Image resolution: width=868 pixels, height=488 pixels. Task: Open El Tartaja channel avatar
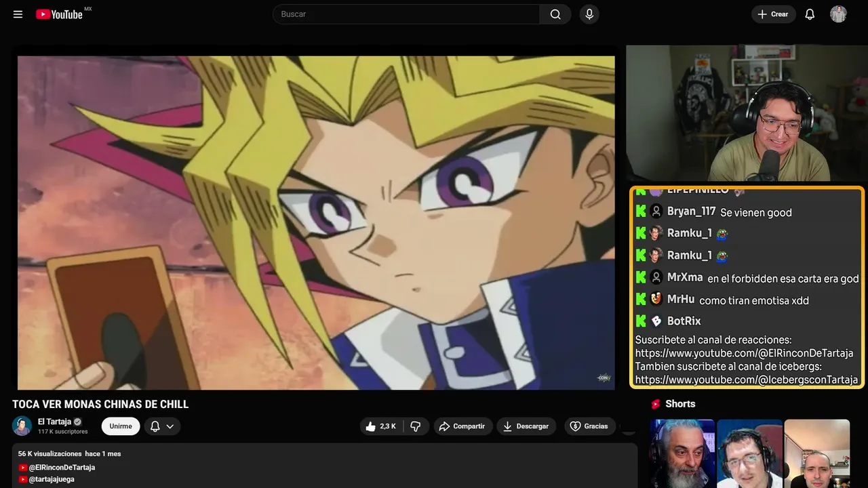tap(22, 426)
